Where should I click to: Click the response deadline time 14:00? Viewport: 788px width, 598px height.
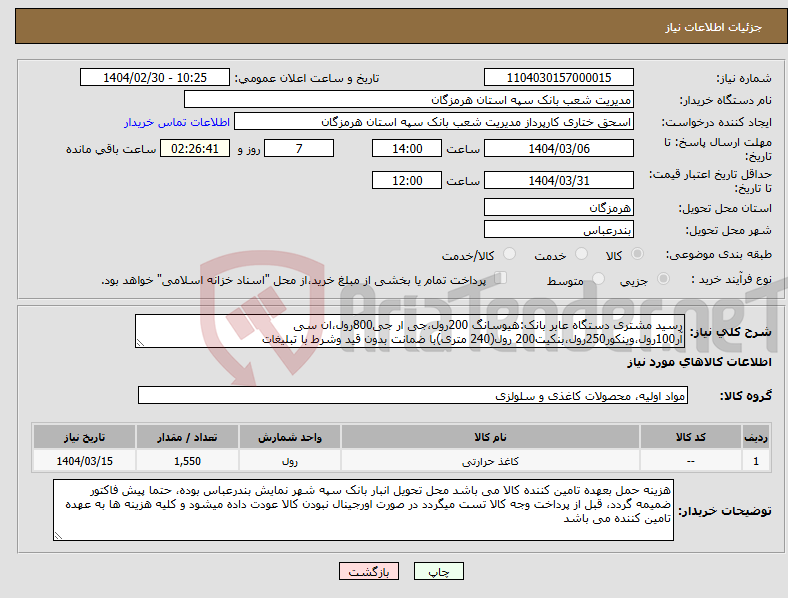407,148
